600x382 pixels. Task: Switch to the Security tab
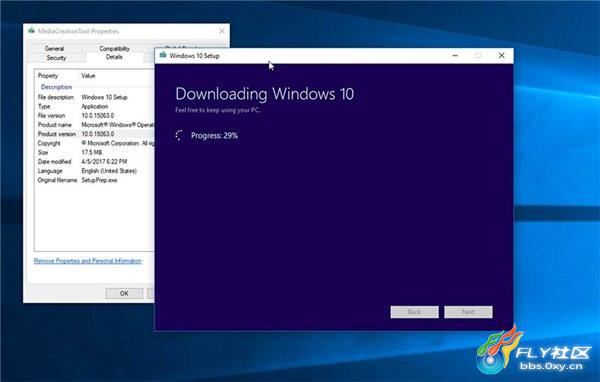(56, 58)
